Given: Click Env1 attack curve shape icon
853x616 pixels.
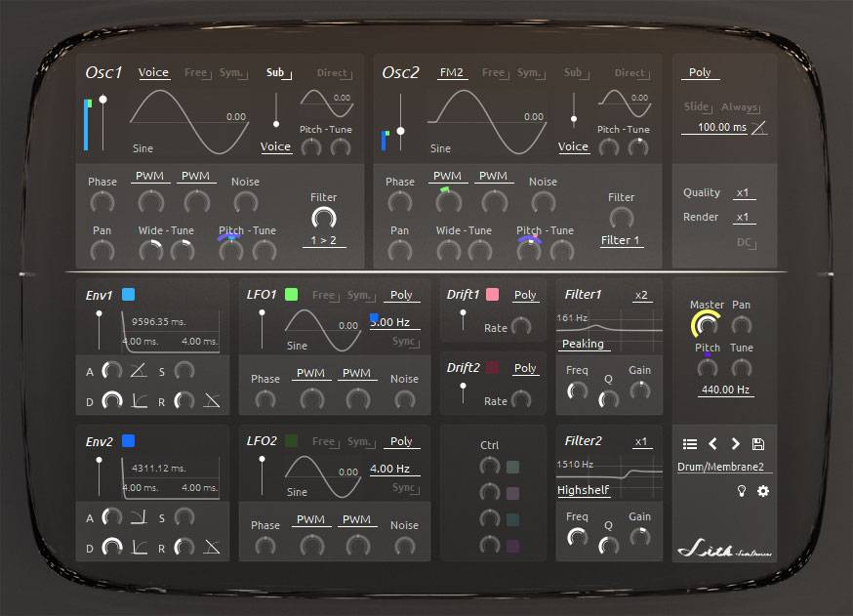Looking at the screenshot, I should (138, 370).
